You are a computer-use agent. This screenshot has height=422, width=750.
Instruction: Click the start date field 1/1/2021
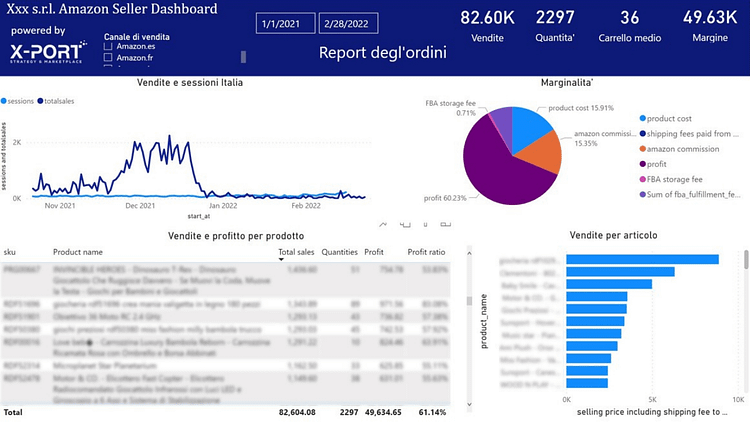[284, 22]
